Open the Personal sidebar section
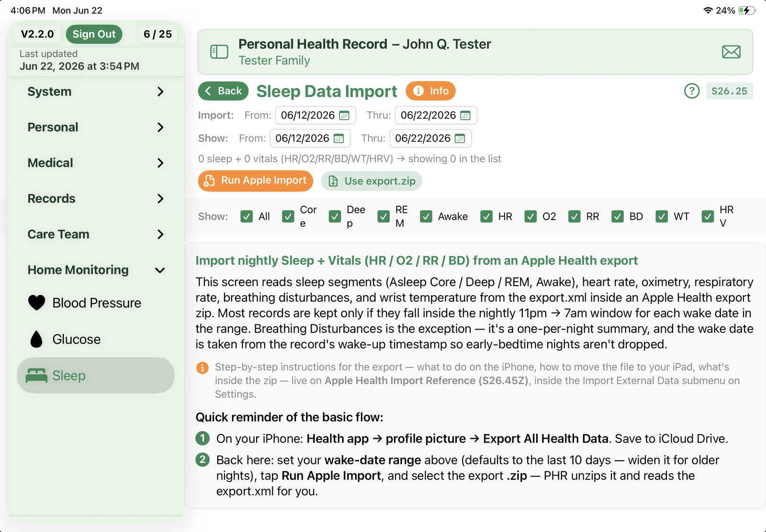The height and width of the screenshot is (532, 766). (x=96, y=127)
